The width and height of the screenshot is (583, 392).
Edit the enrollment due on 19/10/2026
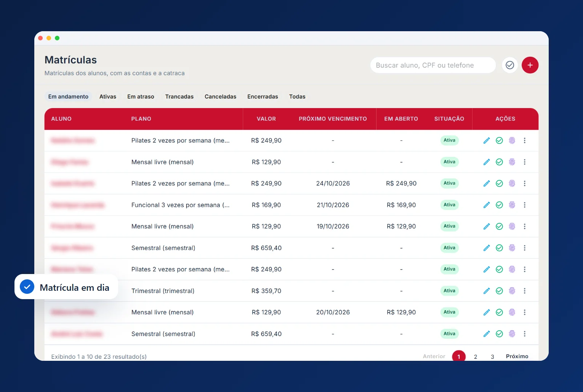(x=487, y=226)
